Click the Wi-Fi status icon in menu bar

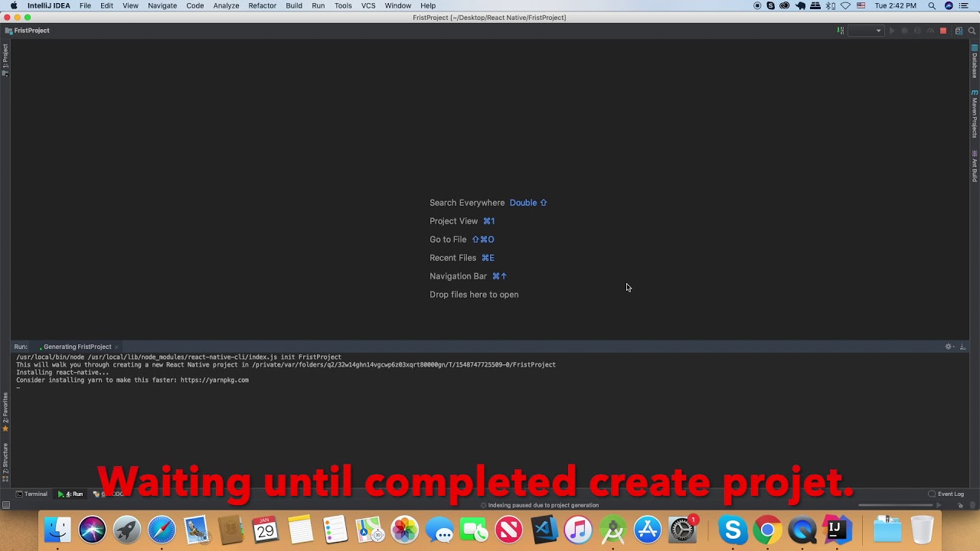846,5
